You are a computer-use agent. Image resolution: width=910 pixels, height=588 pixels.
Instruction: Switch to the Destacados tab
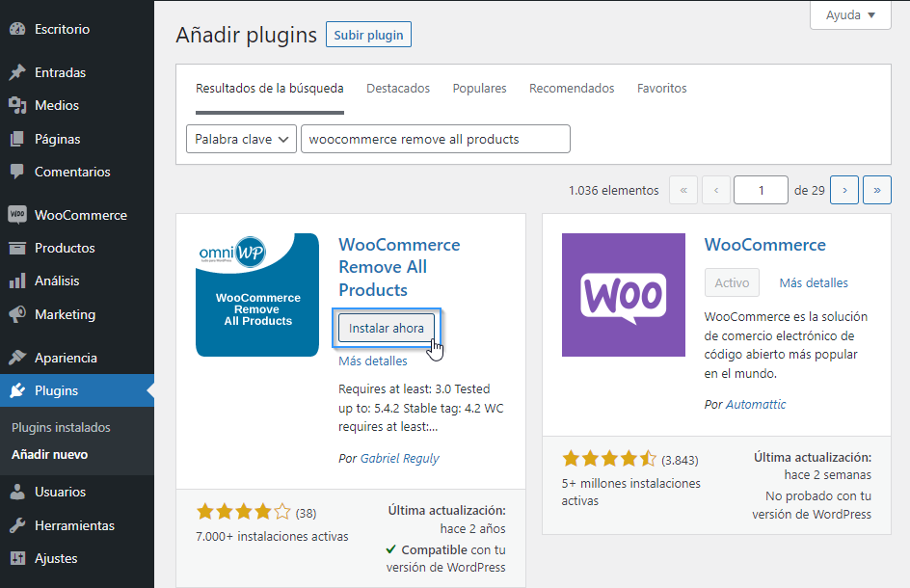pos(398,89)
